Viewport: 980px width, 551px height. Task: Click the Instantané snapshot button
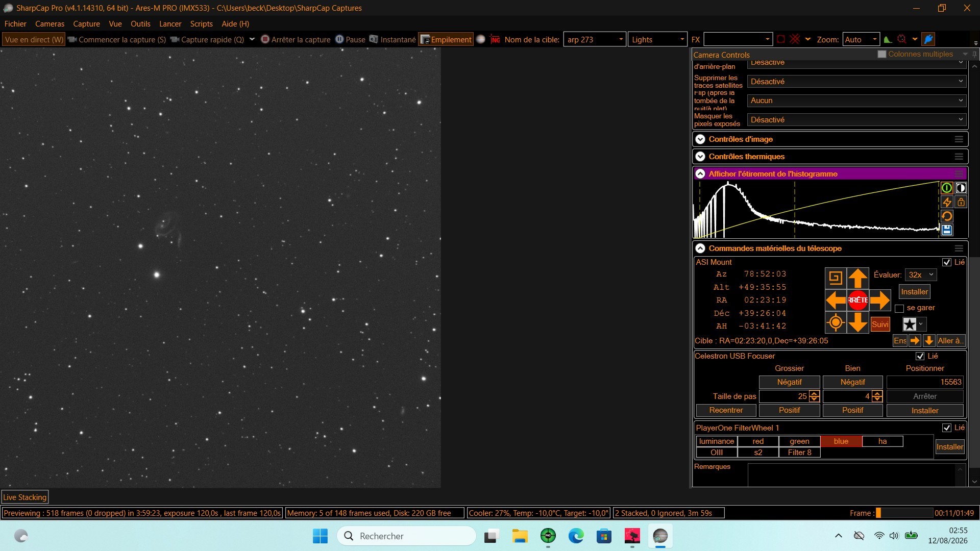click(393, 39)
